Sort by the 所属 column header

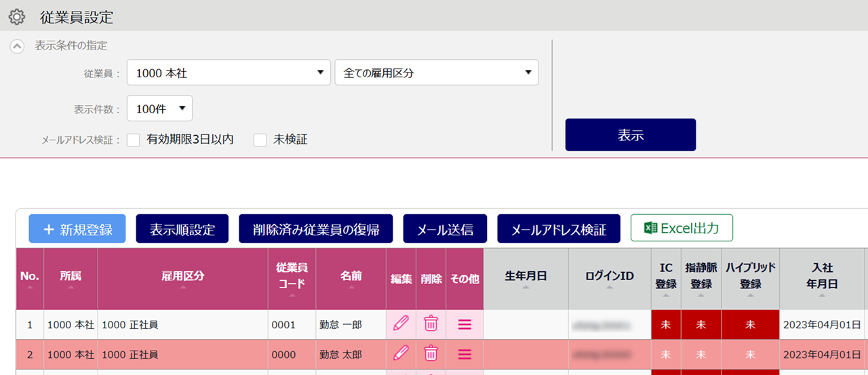coord(71,279)
